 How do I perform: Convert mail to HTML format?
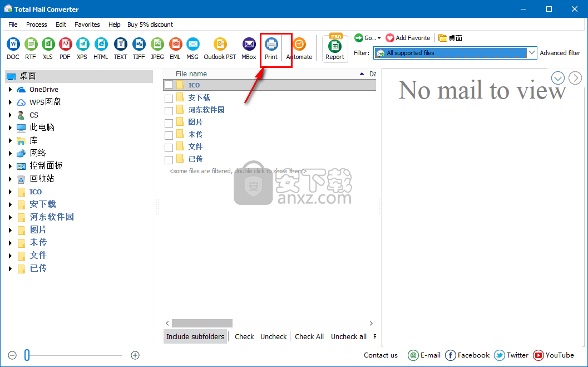pyautogui.click(x=101, y=48)
